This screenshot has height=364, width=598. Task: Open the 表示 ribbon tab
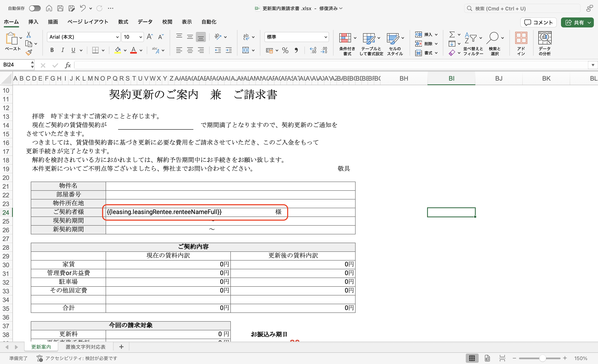tap(187, 22)
